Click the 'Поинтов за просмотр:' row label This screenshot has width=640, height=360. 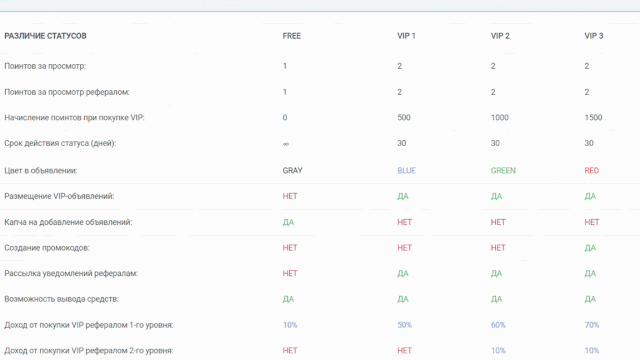coord(45,66)
